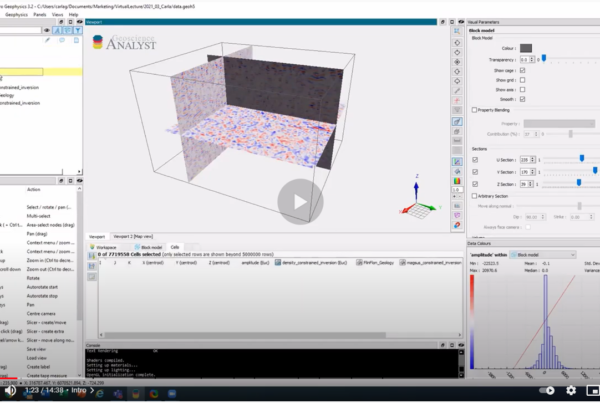Switch to the Block model tab
Screen dimensions: 600x403
pos(147,245)
